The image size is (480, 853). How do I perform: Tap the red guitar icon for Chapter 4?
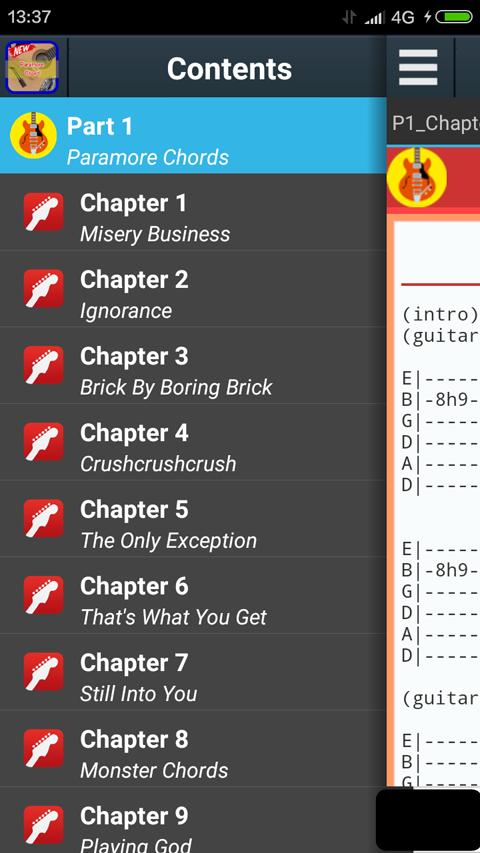click(x=44, y=442)
